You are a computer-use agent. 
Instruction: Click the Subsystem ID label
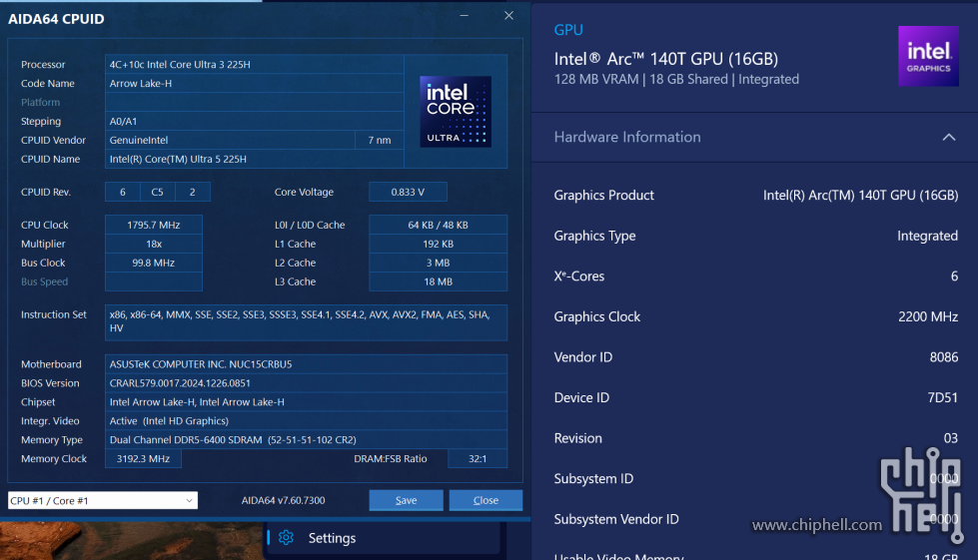(x=593, y=479)
